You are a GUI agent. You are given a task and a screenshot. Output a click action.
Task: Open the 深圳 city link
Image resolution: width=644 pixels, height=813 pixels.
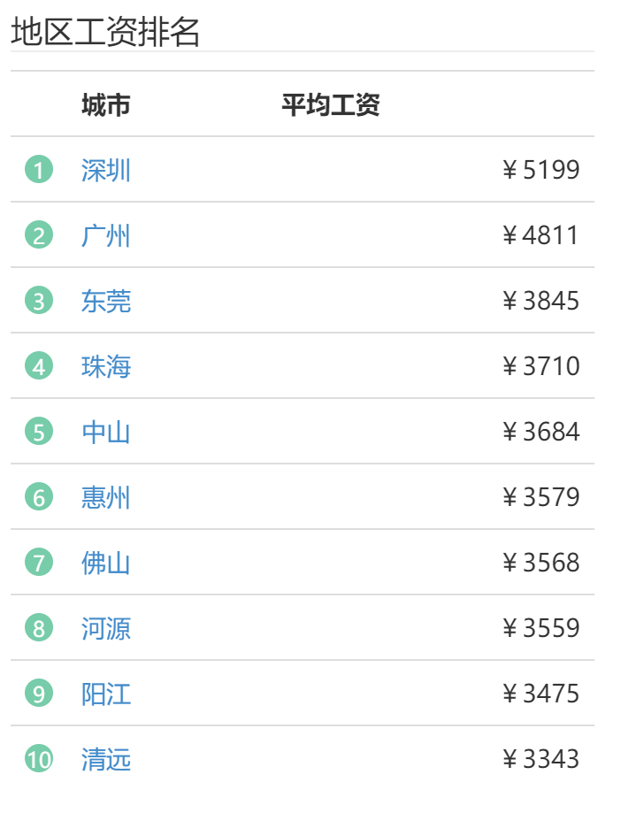point(106,170)
